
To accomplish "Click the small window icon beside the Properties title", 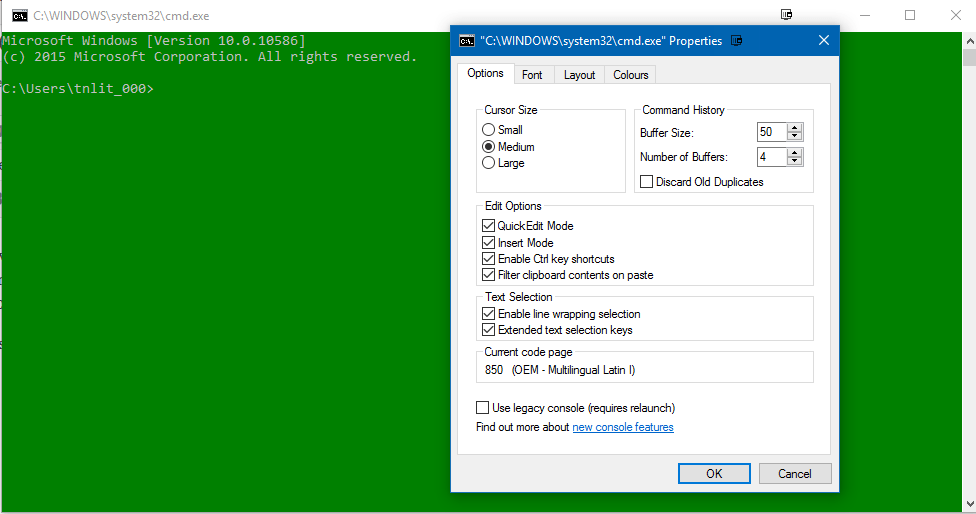I will pos(736,40).
